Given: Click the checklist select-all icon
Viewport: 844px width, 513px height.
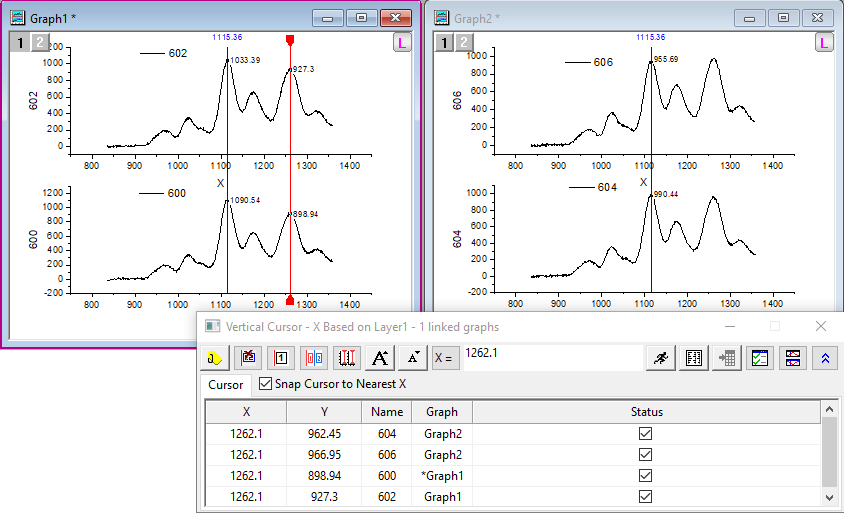Looking at the screenshot, I should 759,358.
